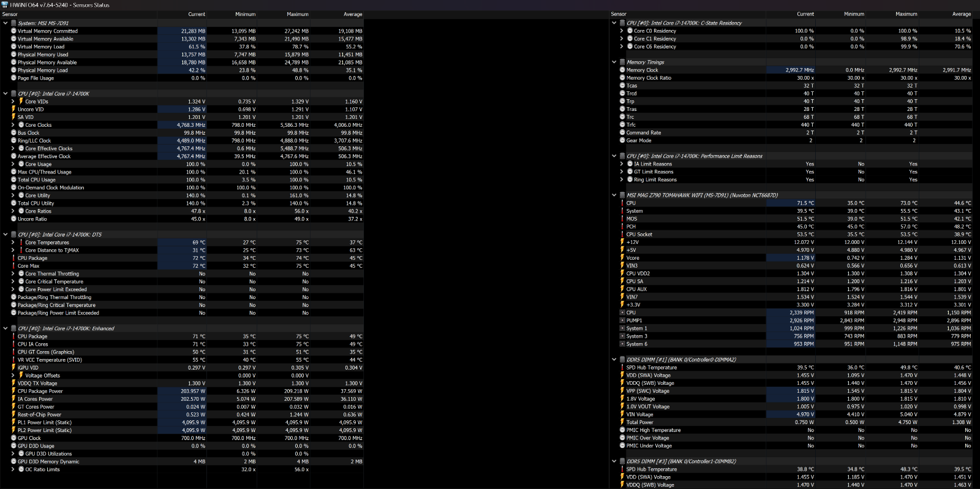This screenshot has width=980, height=489.
Task: Click the MOS temperature icon
Action: point(622,219)
